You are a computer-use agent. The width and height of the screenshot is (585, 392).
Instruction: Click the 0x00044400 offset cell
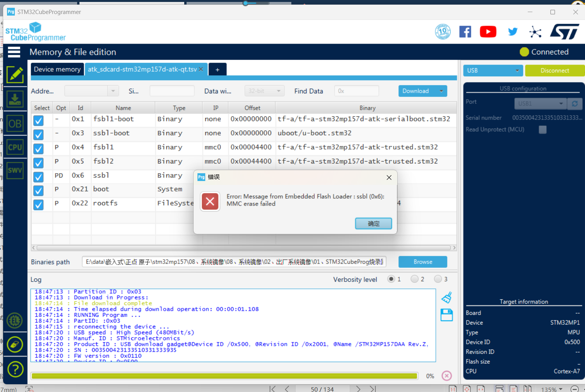click(x=251, y=161)
